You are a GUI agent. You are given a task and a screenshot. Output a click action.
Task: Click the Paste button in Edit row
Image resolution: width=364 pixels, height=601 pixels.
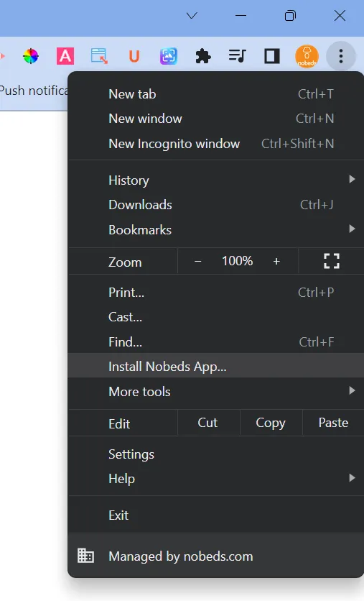333,423
